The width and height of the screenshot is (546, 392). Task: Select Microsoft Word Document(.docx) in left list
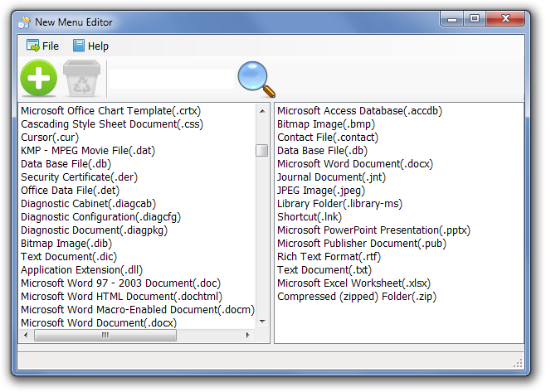pyautogui.click(x=99, y=322)
